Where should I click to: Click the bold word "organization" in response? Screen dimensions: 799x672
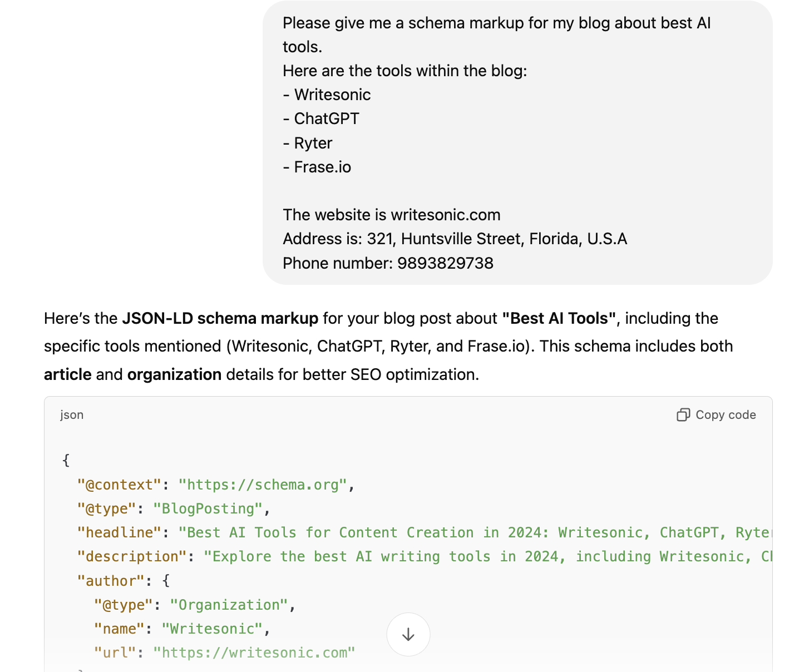175,374
